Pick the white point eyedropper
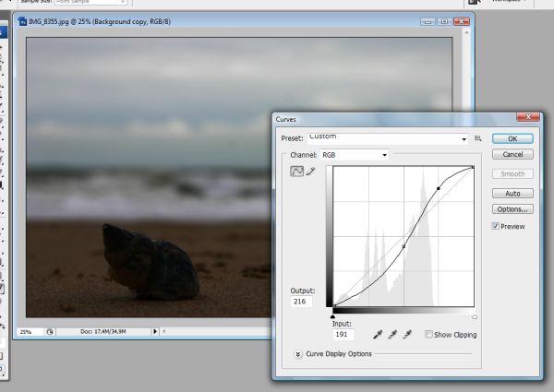The height and width of the screenshot is (392, 554). 407,334
